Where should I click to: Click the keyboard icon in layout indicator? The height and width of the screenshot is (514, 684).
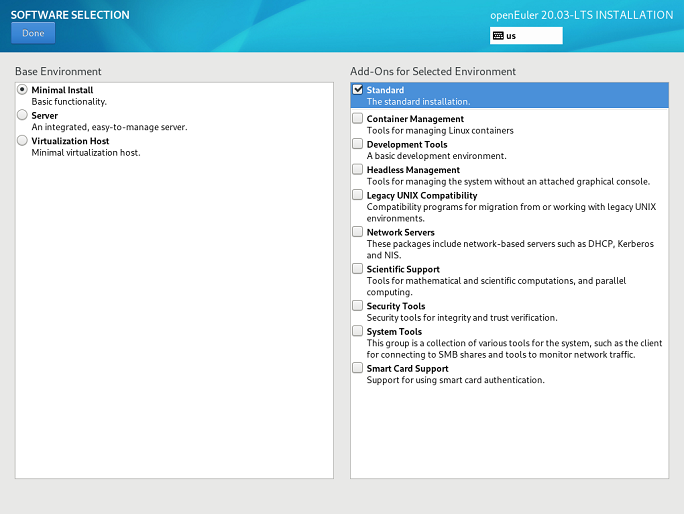[x=498, y=36]
